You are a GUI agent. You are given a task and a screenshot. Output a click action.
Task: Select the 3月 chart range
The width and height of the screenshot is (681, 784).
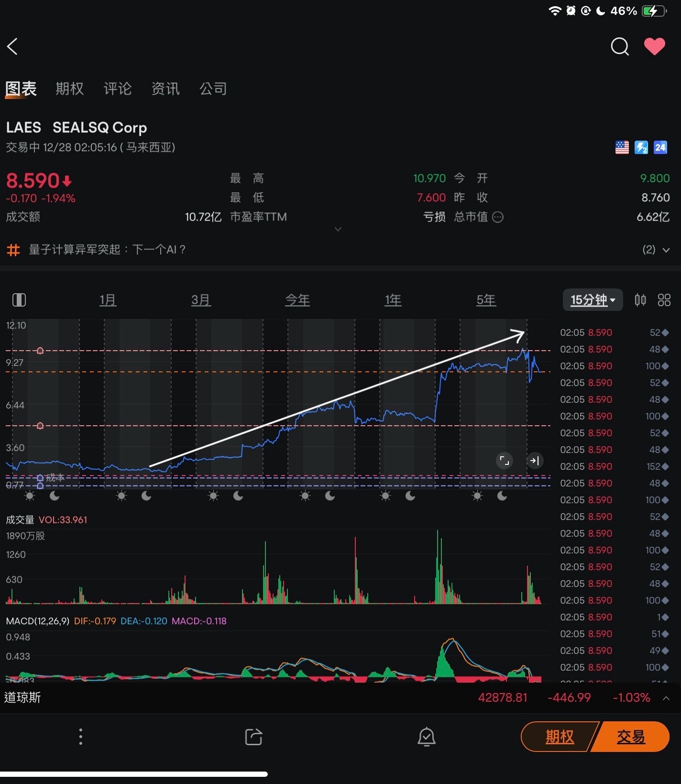(201, 300)
